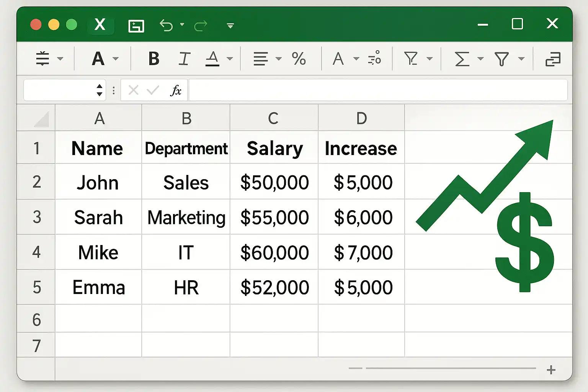Image resolution: width=588 pixels, height=392 pixels.
Task: Select column B header
Action: coord(186,118)
